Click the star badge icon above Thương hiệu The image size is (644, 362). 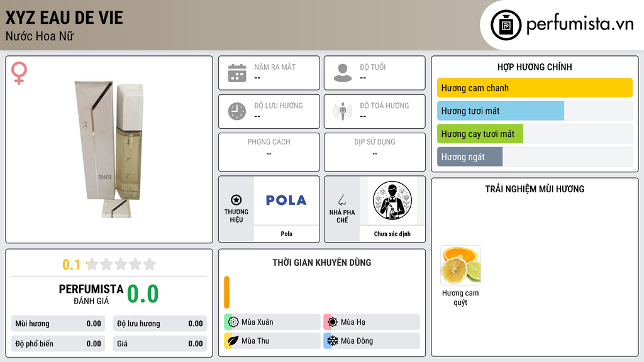pyautogui.click(x=236, y=200)
